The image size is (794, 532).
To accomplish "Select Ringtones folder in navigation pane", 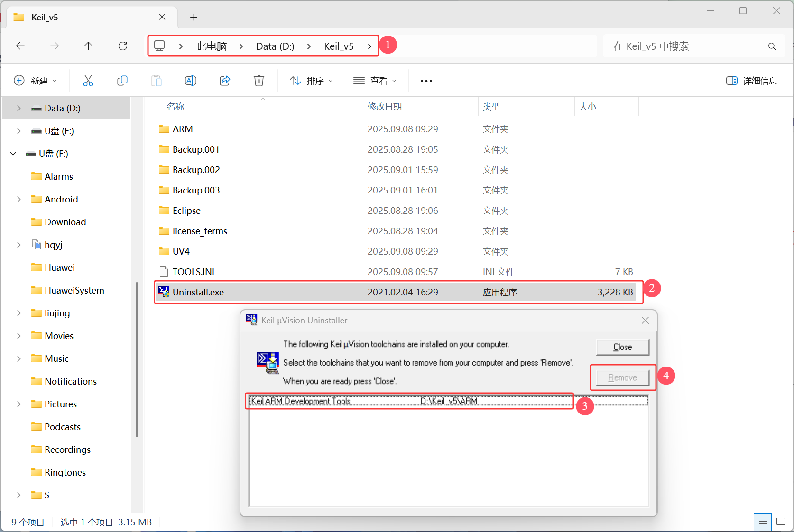I will pyautogui.click(x=65, y=472).
